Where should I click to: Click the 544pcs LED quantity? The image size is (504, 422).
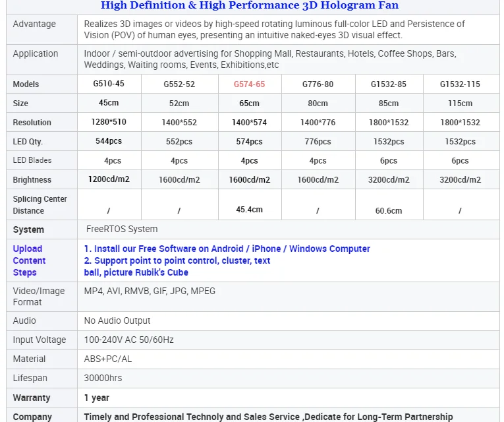click(x=109, y=141)
